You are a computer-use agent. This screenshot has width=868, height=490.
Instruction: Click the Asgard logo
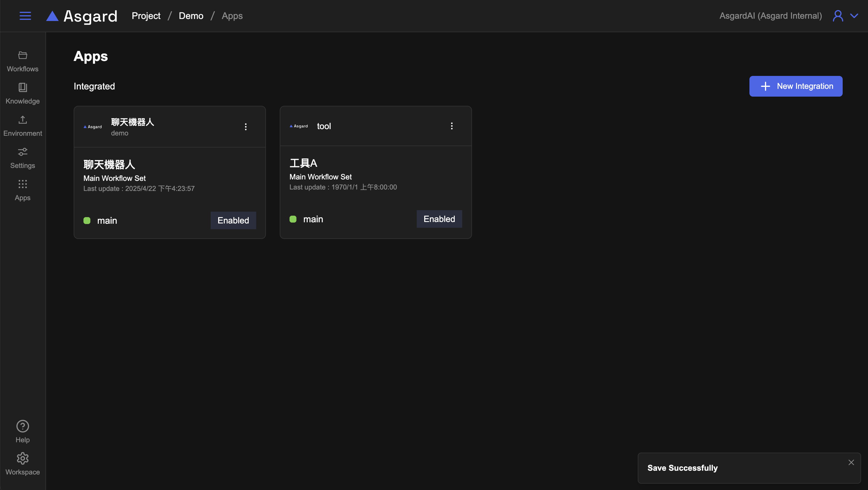82,16
